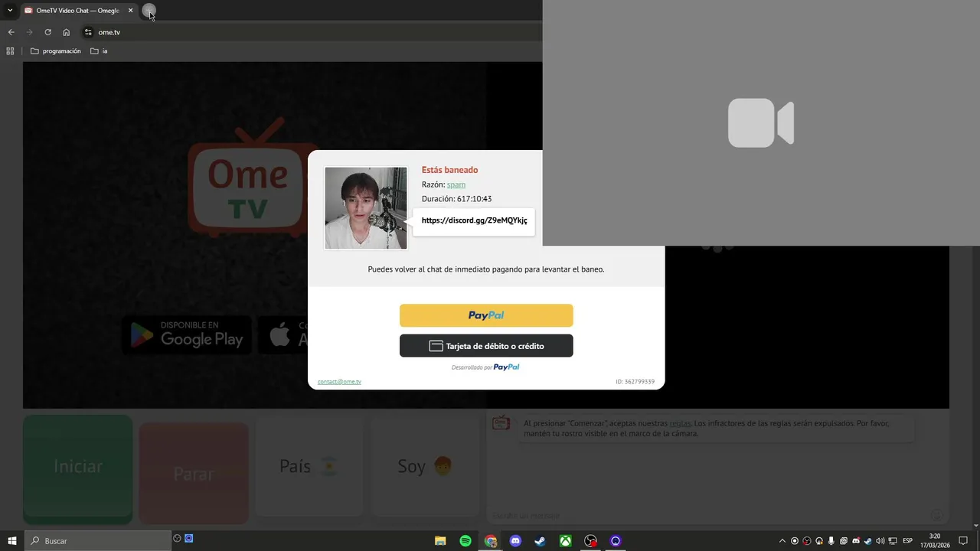Image resolution: width=980 pixels, height=551 pixels.
Task: Open OBS Studio from taskbar
Action: click(590, 541)
